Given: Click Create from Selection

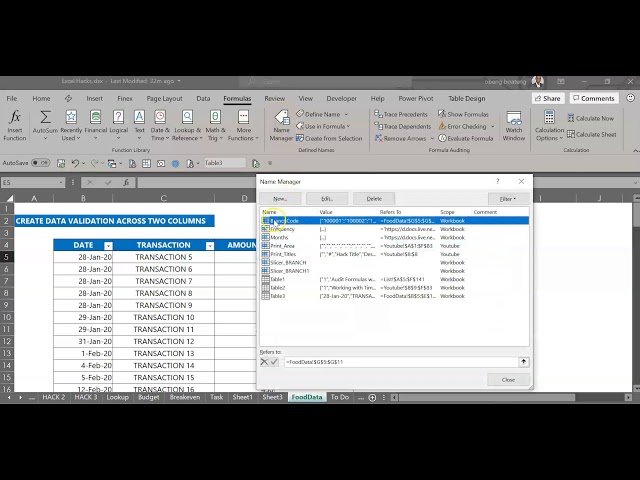Looking at the screenshot, I should click(x=329, y=138).
